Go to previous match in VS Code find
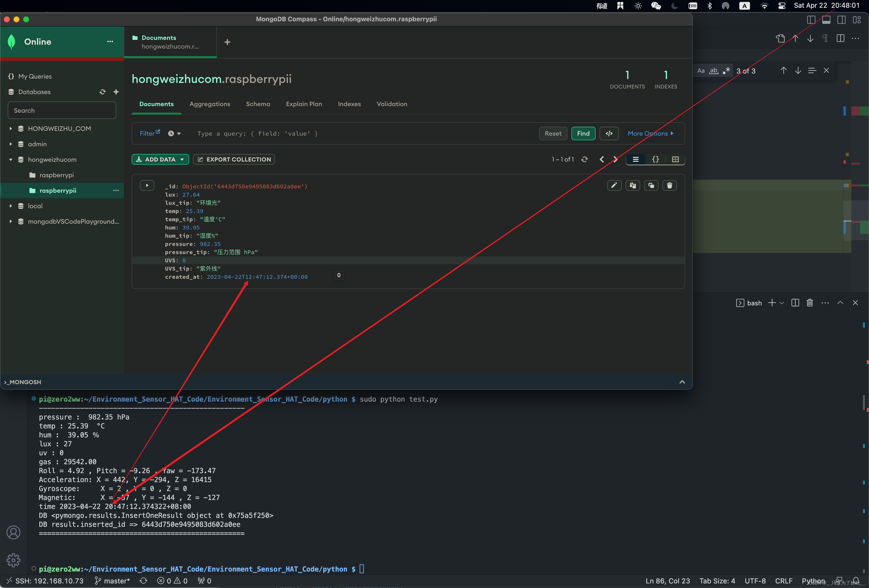This screenshot has height=588, width=869. click(x=783, y=71)
